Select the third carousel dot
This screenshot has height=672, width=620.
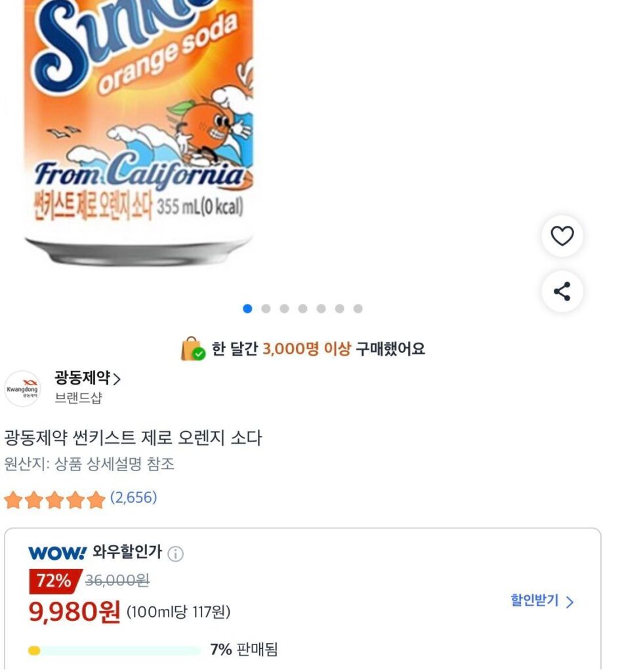[x=283, y=306]
